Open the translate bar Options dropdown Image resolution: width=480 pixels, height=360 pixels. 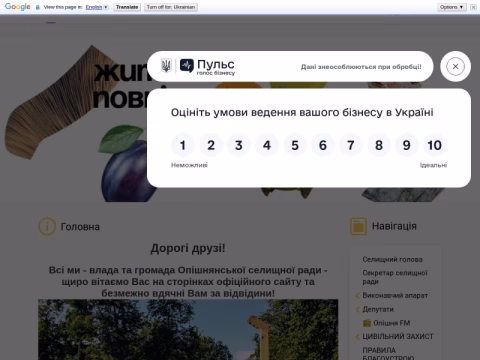[x=452, y=7]
